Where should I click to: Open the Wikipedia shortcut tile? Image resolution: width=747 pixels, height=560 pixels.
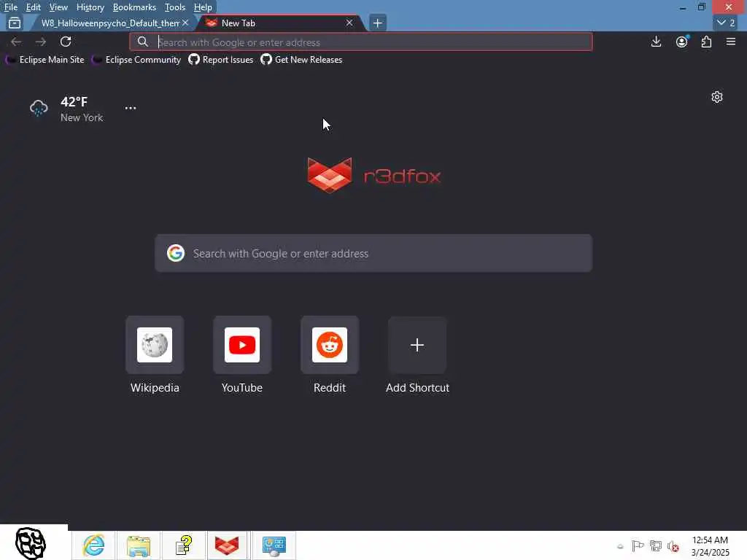tap(155, 355)
